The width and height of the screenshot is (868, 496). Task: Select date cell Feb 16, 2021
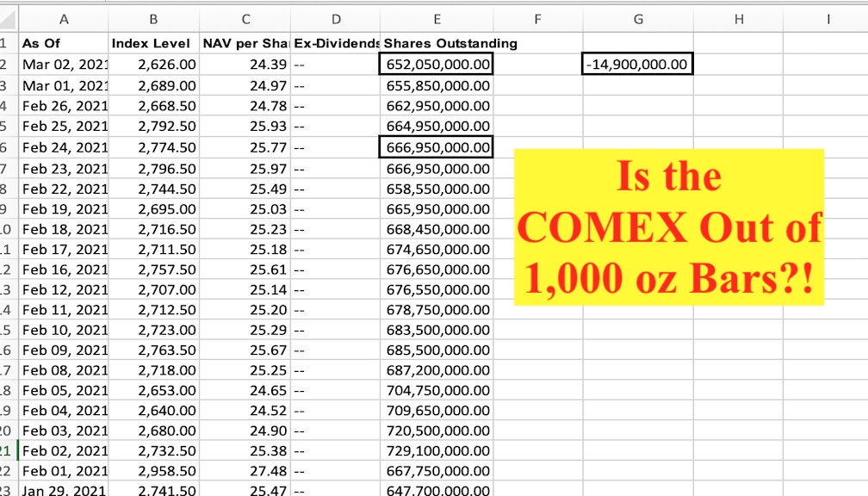(x=64, y=270)
